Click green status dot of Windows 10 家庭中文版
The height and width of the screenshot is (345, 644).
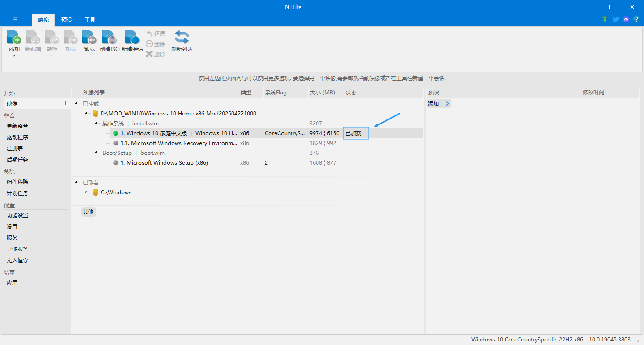pyautogui.click(x=116, y=133)
